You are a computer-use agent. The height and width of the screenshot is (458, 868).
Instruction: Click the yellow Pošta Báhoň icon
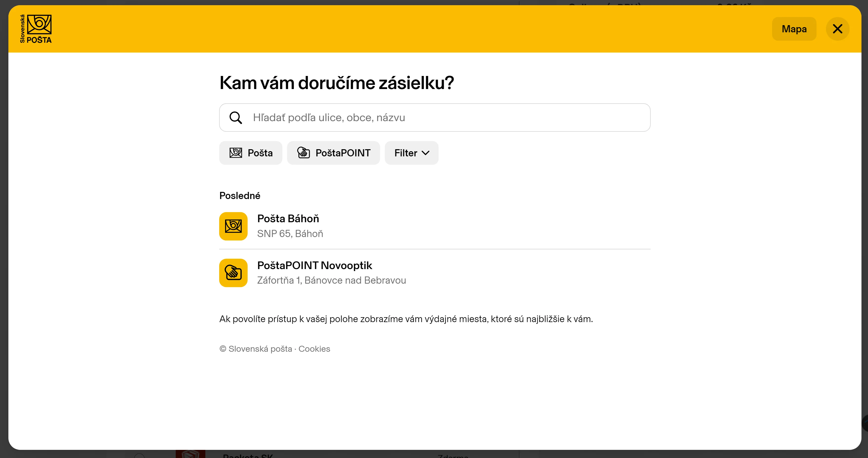pos(233,226)
